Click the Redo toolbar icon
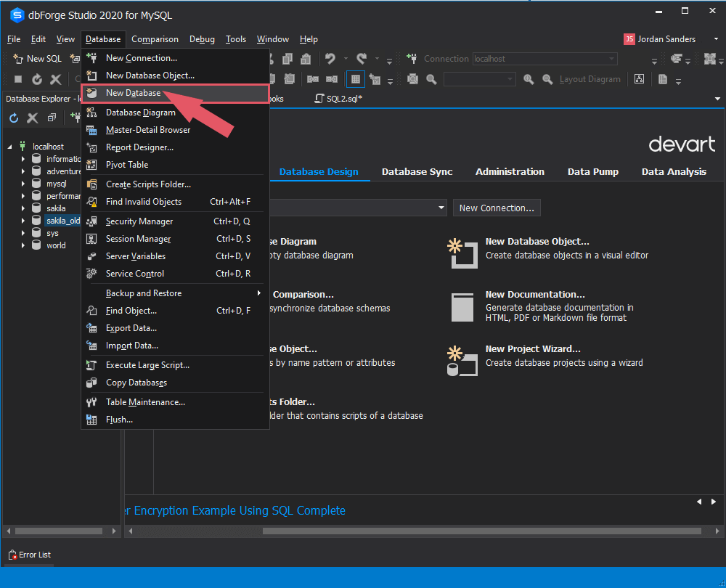Screen dimensions: 726x588 [362, 59]
